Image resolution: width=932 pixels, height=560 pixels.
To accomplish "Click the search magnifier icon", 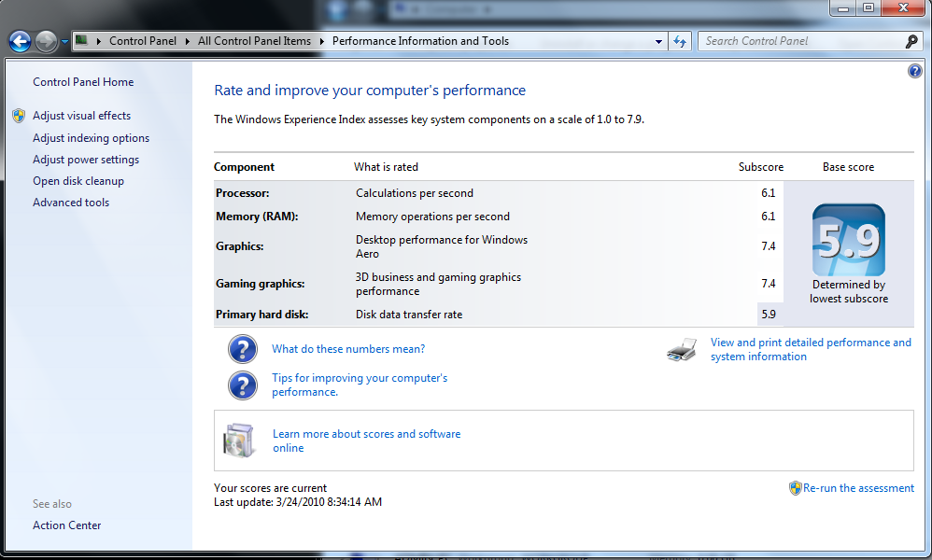I will click(x=911, y=41).
